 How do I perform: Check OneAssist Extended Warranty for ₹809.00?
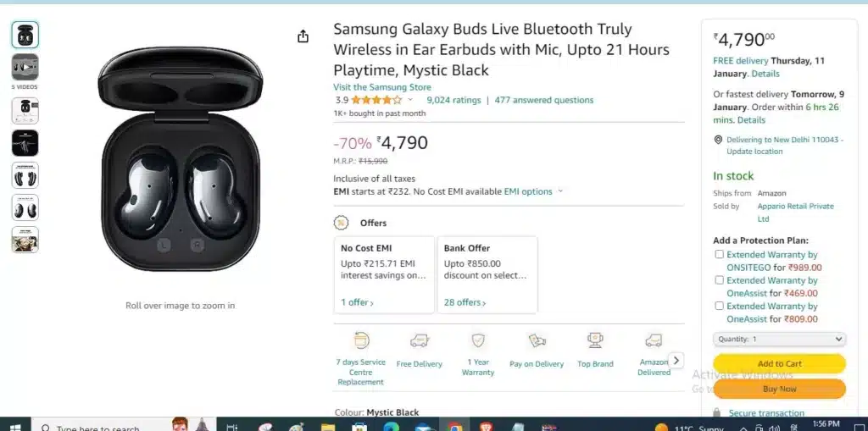click(x=719, y=306)
